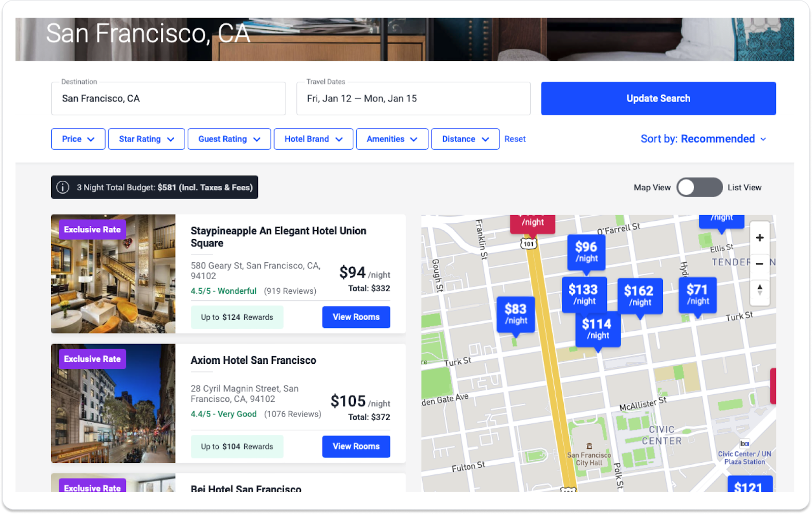This screenshot has width=812, height=514.
Task: View Rooms for Axiom Hotel San Francisco
Action: click(x=356, y=447)
